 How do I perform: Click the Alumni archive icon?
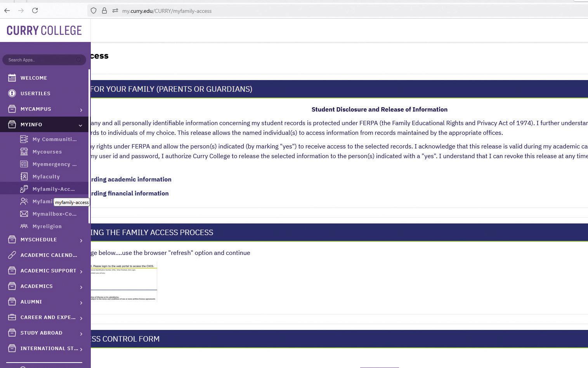click(12, 302)
